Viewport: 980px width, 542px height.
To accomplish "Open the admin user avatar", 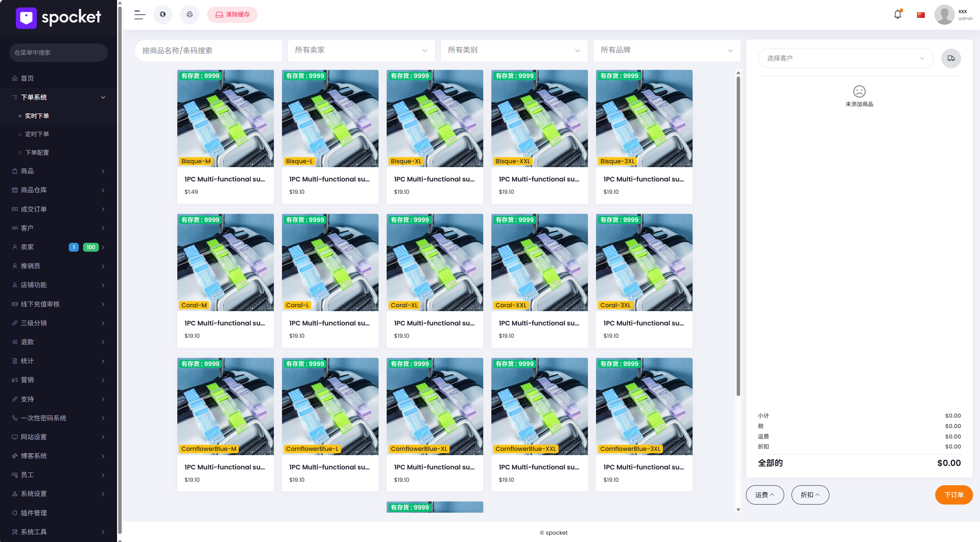I will click(944, 15).
